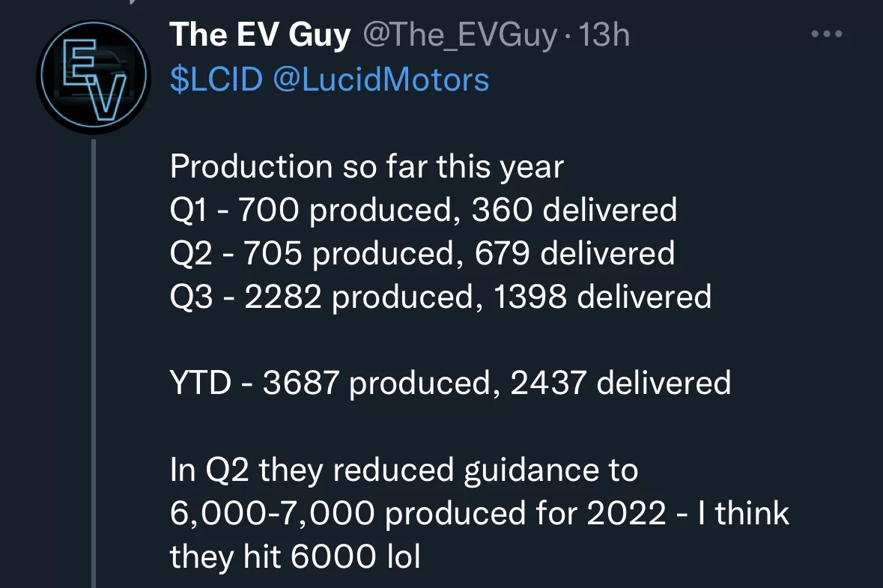The height and width of the screenshot is (588, 883).
Task: Open the $LCID cashtag link
Action: tap(216, 79)
